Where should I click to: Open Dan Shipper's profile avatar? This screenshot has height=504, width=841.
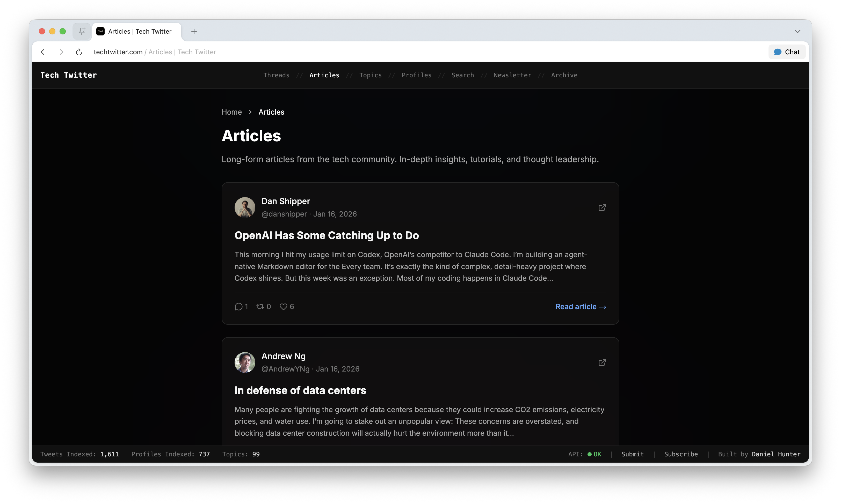[245, 207]
